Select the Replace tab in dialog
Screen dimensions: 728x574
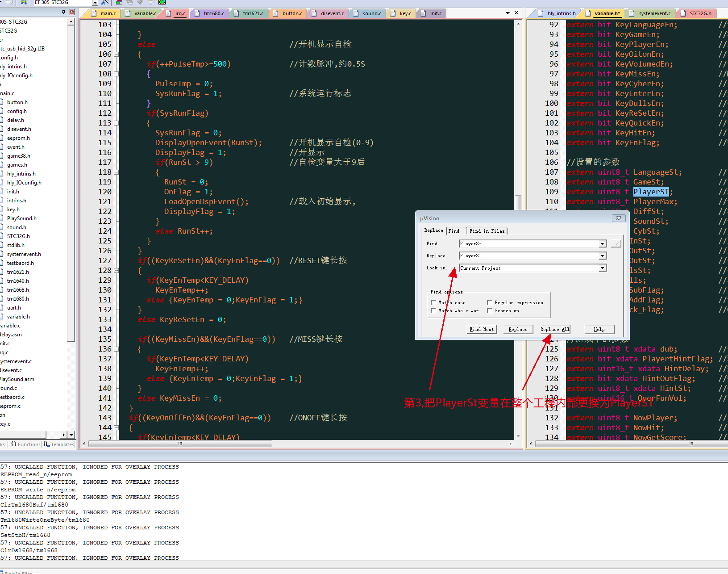tap(433, 230)
